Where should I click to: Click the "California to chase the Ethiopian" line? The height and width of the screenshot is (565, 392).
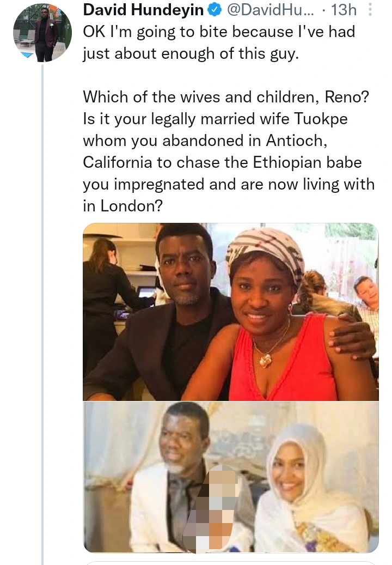[222, 162]
